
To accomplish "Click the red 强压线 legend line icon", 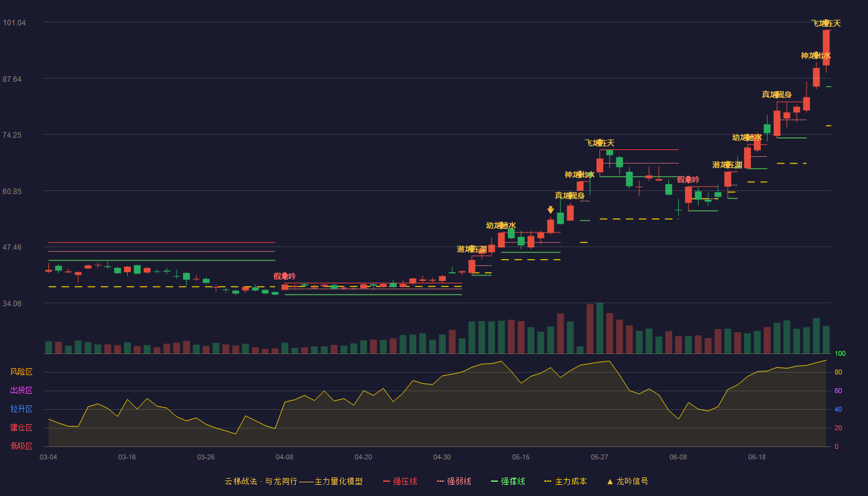I will [386, 481].
